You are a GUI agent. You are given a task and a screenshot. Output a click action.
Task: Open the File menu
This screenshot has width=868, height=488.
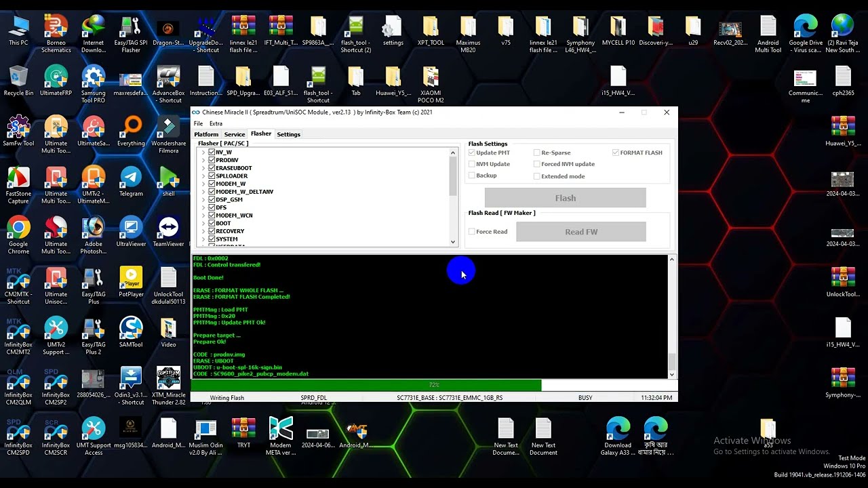pos(198,123)
